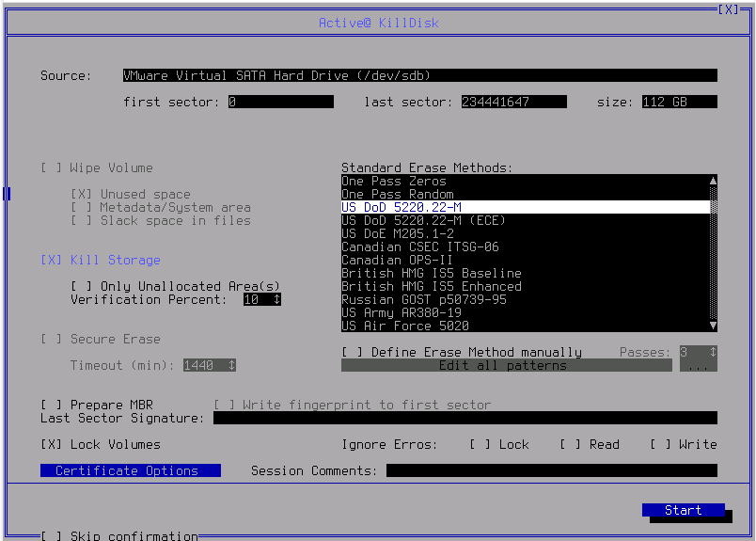This screenshot has width=756, height=541.
Task: Adjust the Passes spinner arrows
Action: pyautogui.click(x=713, y=352)
